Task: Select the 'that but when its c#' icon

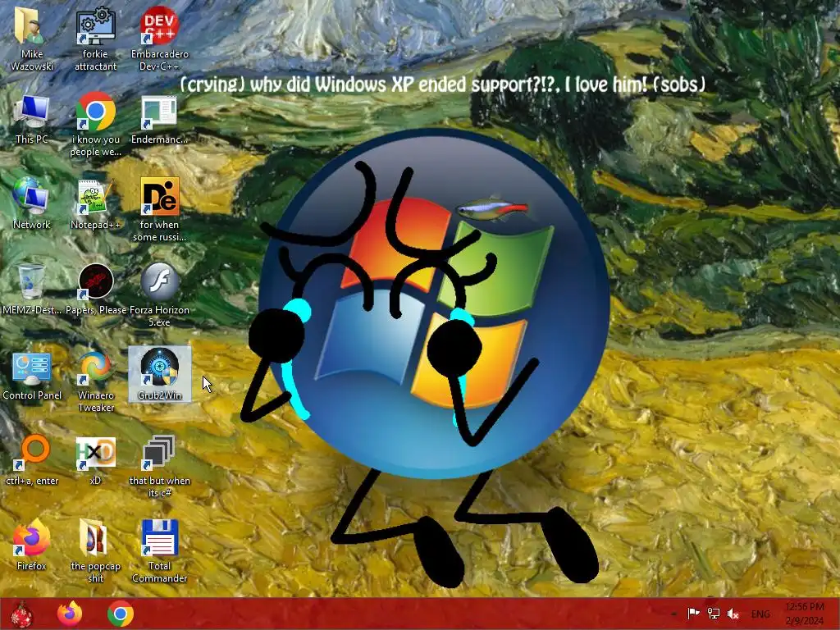Action: (x=160, y=466)
